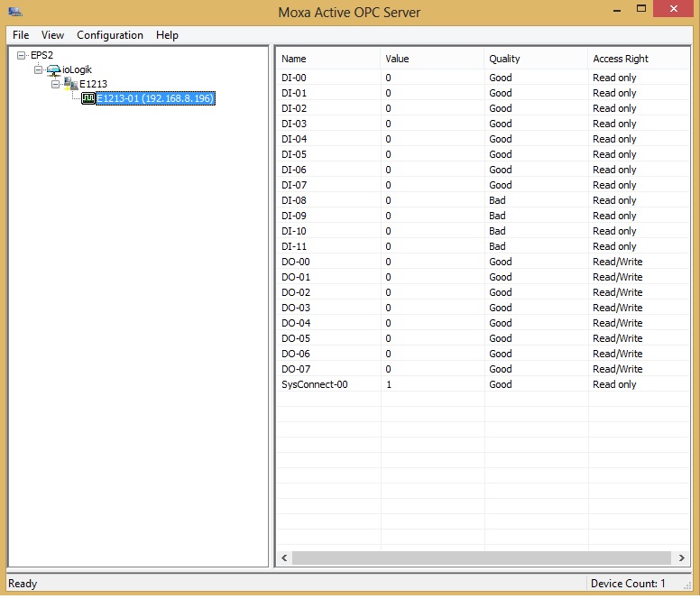Viewport: 700px width, 599px height.
Task: Open the Help menu
Action: click(167, 35)
